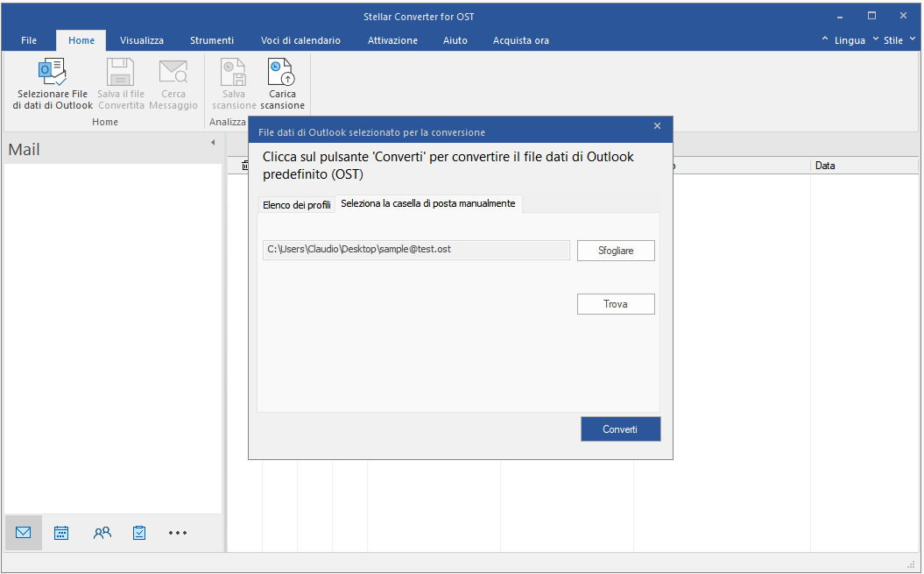Show more navigation options ellipsis
The width and height of the screenshot is (924, 574).
(x=178, y=533)
